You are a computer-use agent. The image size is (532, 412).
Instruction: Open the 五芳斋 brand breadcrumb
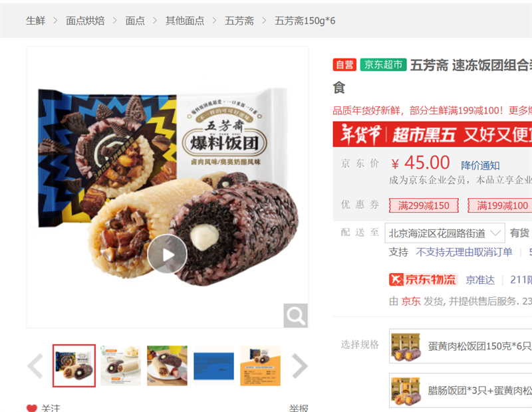[239, 21]
